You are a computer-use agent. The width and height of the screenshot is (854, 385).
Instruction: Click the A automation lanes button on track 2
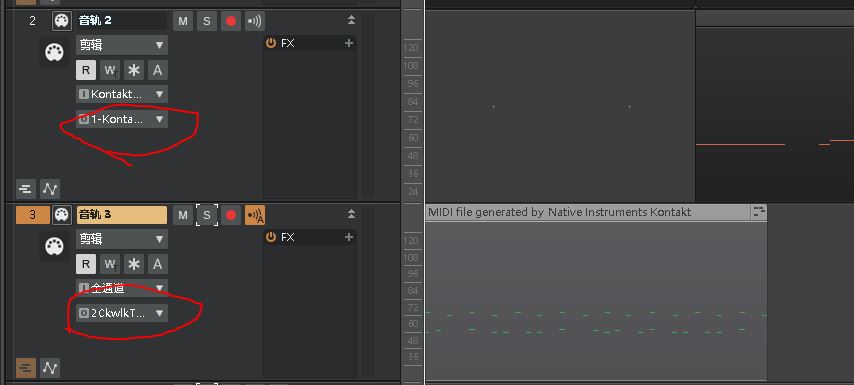(x=157, y=70)
